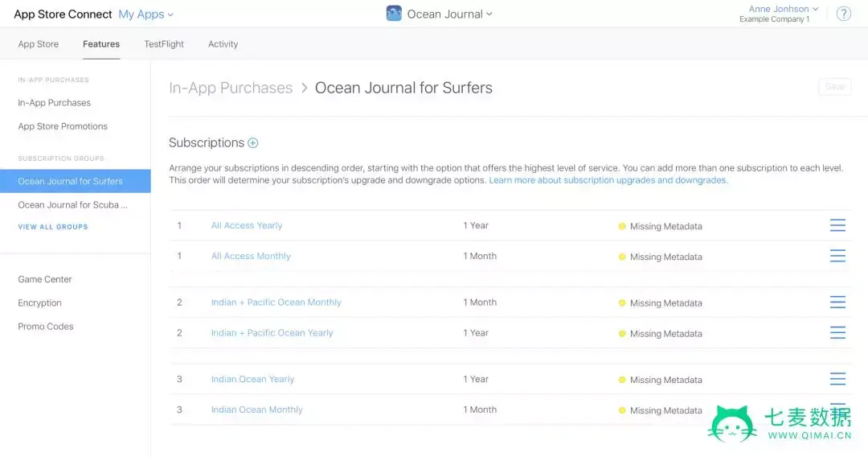Click Missing Metadata status of All Access Yearly
This screenshot has height=457, width=868.
[661, 226]
